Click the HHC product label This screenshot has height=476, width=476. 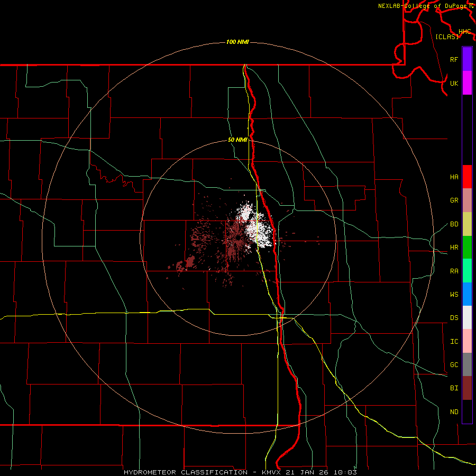pyautogui.click(x=465, y=32)
